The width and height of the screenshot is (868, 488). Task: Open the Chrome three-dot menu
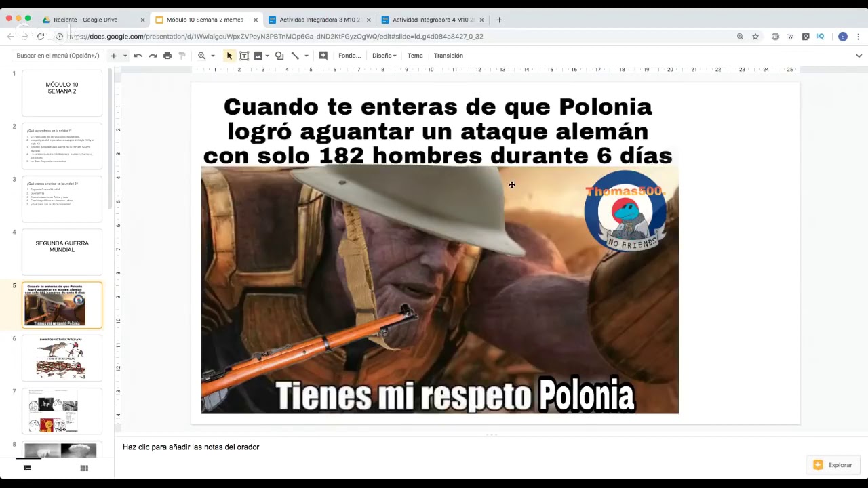pos(859,37)
